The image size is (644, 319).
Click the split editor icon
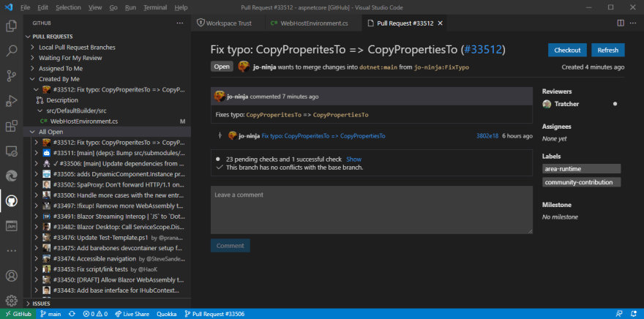(x=621, y=23)
